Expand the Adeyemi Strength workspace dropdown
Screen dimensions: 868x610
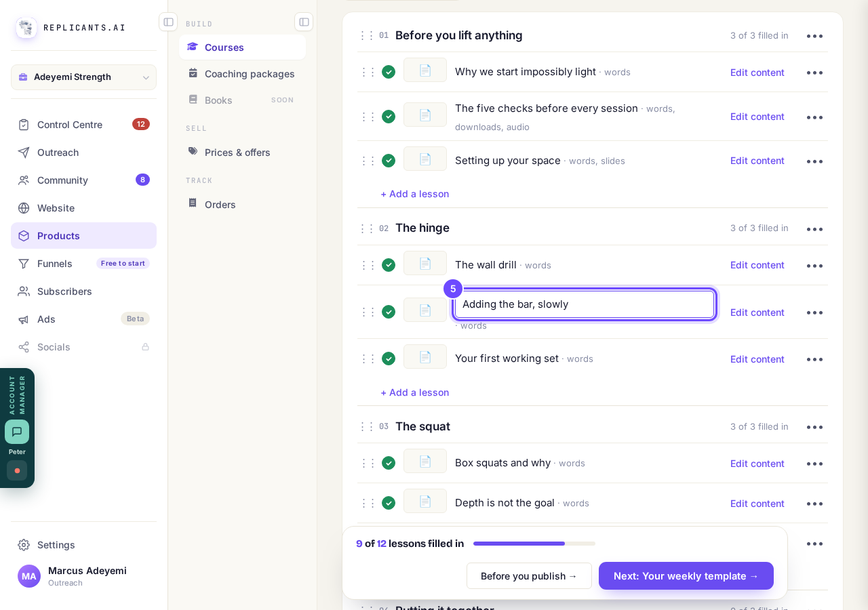click(x=83, y=77)
